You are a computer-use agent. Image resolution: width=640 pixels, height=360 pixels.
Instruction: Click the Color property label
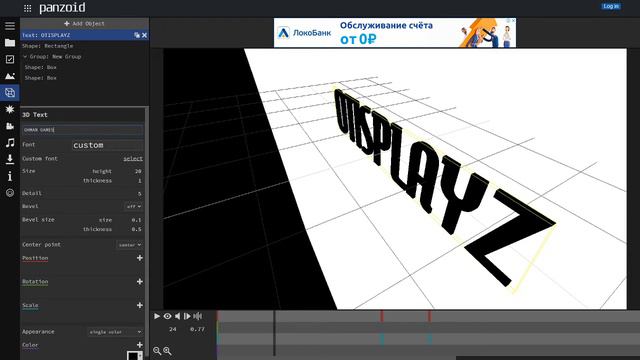tap(30, 345)
